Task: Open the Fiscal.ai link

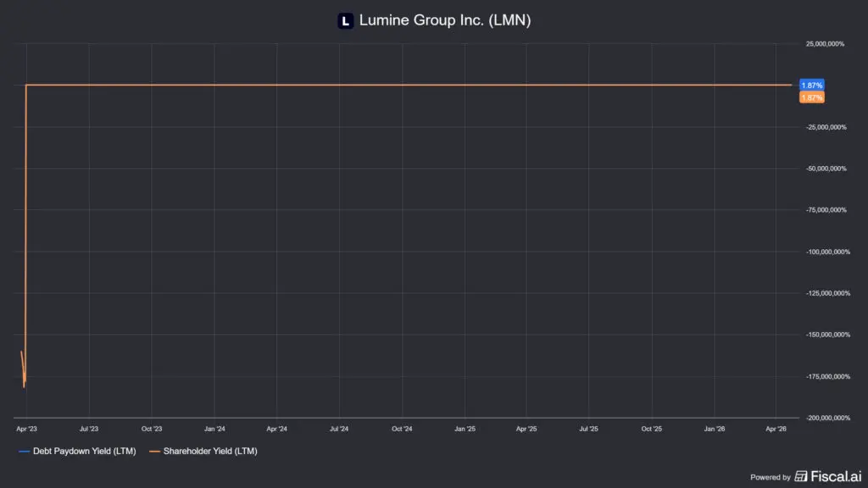Action: pos(828,476)
